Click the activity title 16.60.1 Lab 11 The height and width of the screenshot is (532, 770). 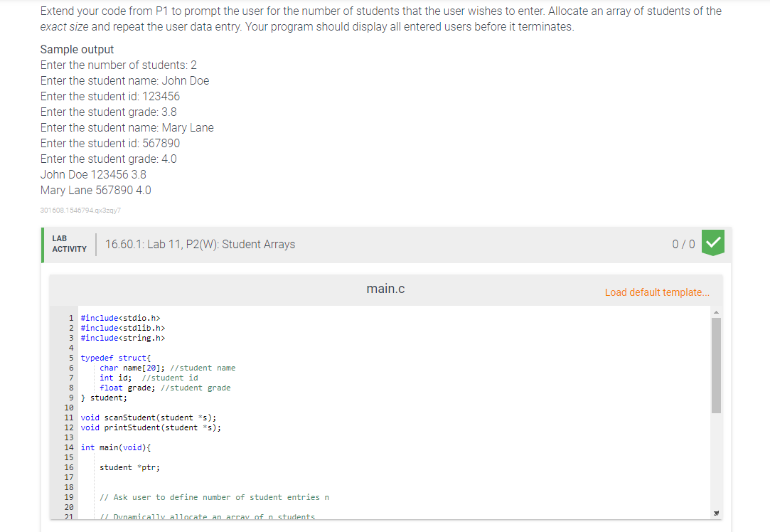200,243
